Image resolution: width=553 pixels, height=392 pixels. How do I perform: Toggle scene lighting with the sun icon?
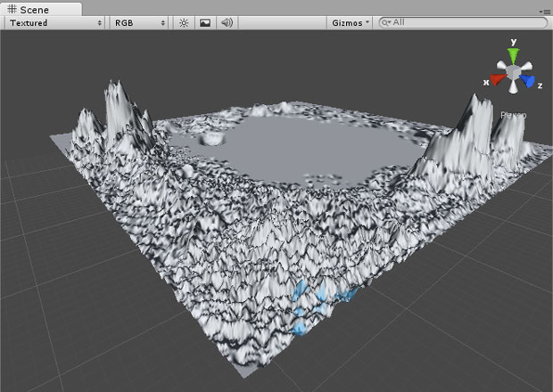click(x=184, y=22)
